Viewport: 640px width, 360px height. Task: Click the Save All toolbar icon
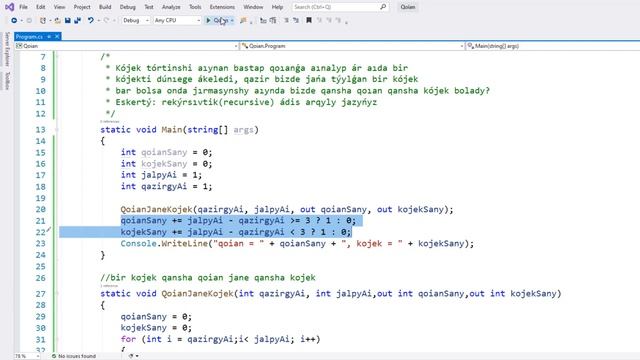point(77,20)
